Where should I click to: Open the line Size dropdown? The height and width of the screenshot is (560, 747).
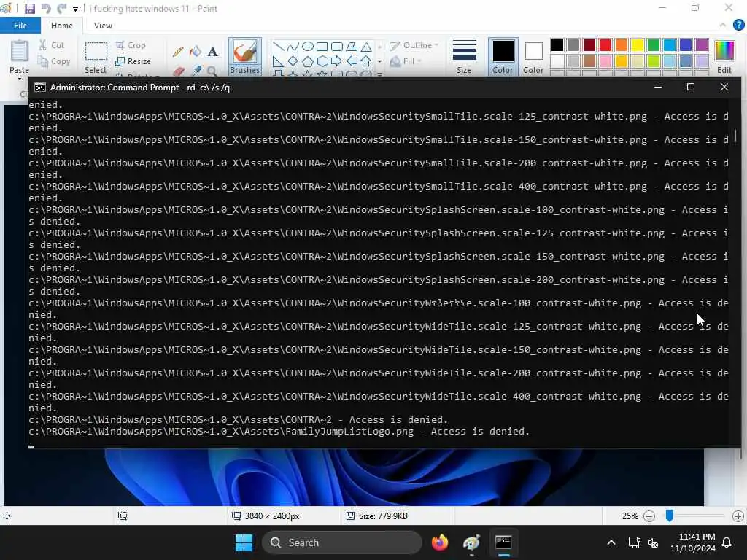pos(464,57)
